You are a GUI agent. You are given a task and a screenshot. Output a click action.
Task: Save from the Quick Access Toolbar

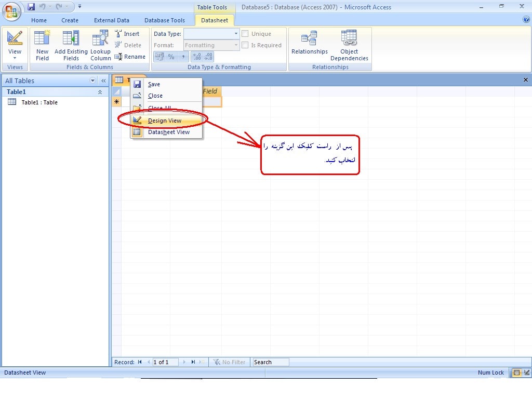31,6
